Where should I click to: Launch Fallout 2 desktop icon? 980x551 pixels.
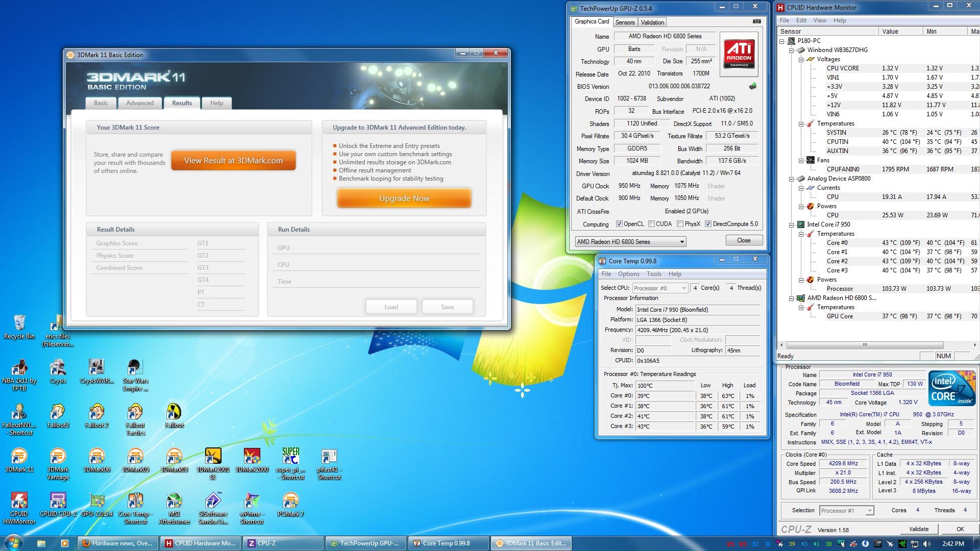tap(96, 415)
